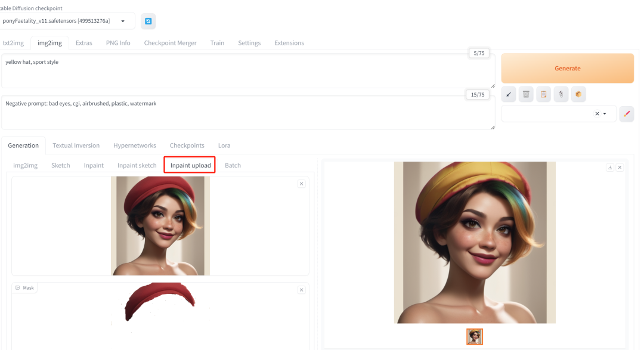This screenshot has width=644, height=350.
Task: Open the Inpaint upload tab
Action: 190,165
